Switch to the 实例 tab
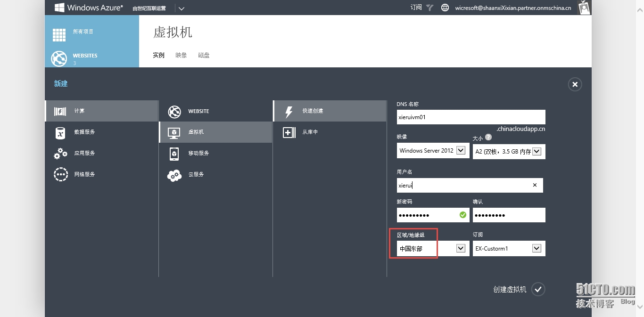This screenshot has height=317, width=644. [x=158, y=55]
